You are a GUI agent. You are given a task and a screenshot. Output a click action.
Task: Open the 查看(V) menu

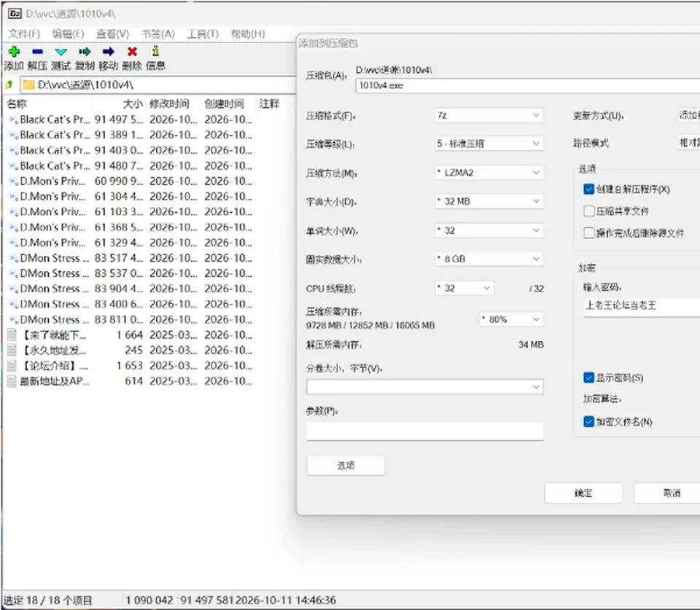tap(112, 34)
